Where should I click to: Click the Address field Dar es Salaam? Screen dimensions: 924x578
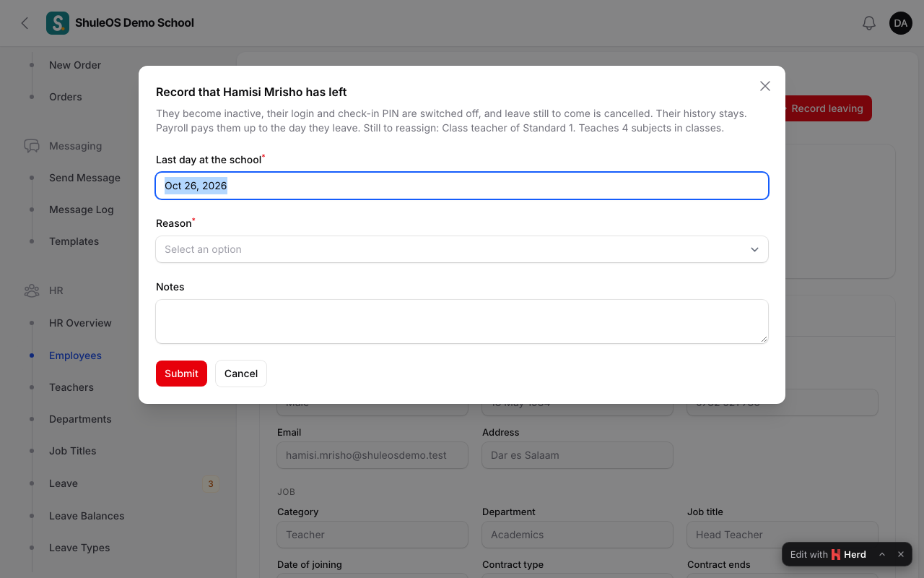pos(577,455)
